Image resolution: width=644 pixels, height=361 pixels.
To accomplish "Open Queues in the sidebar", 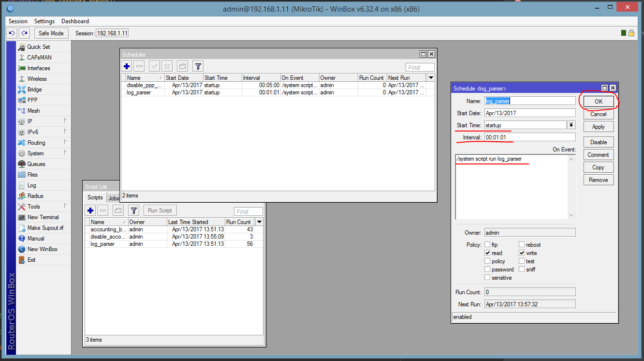I will (36, 164).
